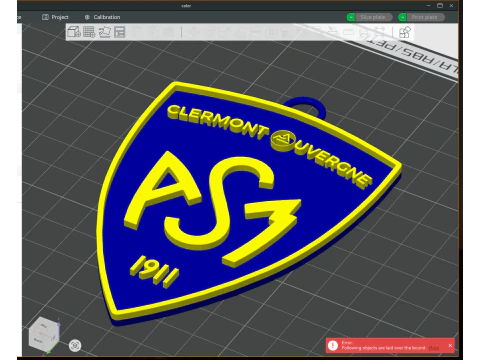This screenshot has height=360, width=480.
Task: Click the view orientation cube
Action: 44,335
